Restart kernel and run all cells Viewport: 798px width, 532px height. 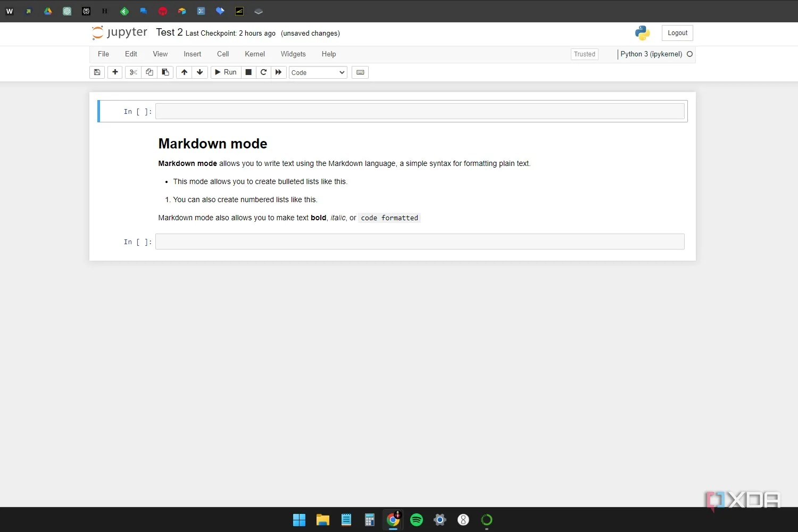[x=279, y=72]
